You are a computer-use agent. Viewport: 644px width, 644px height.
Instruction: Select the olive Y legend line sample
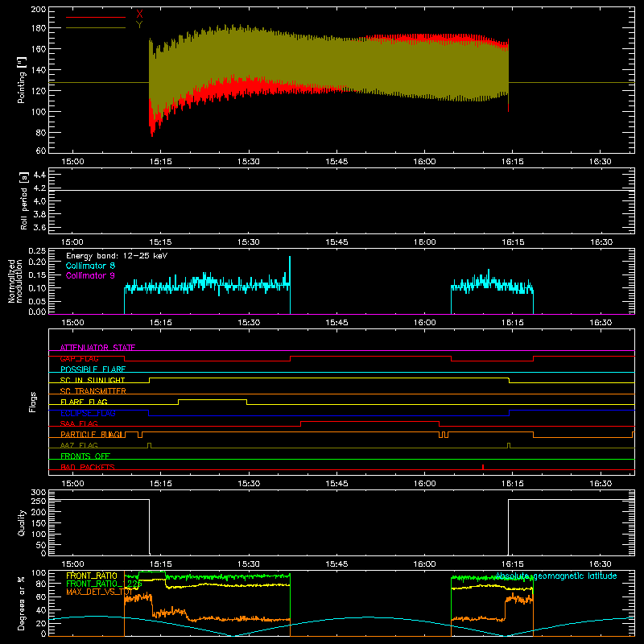click(96, 27)
